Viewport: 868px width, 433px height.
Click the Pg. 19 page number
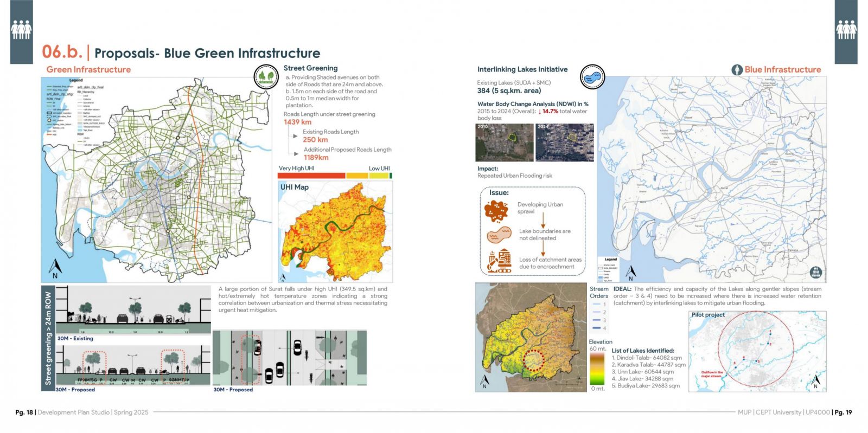(x=844, y=412)
